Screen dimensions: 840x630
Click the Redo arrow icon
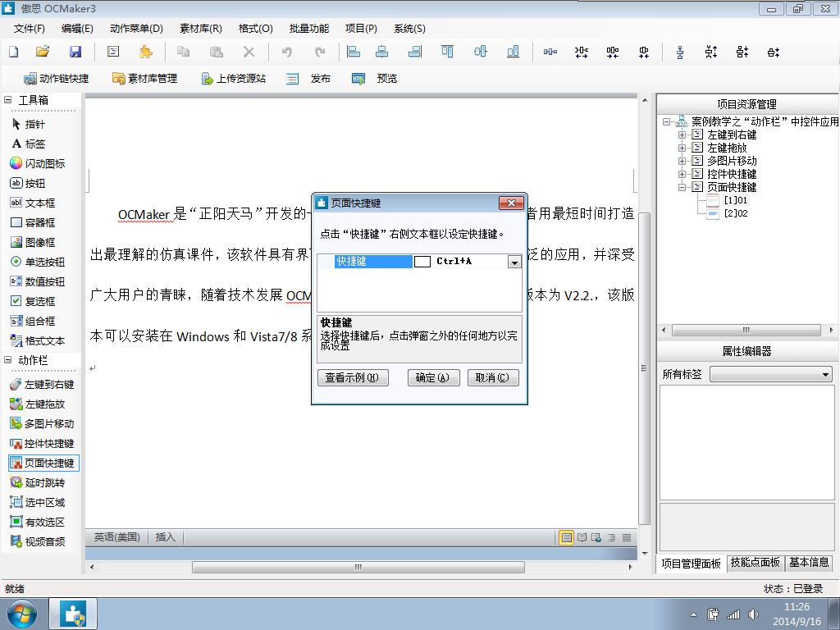tap(320, 52)
